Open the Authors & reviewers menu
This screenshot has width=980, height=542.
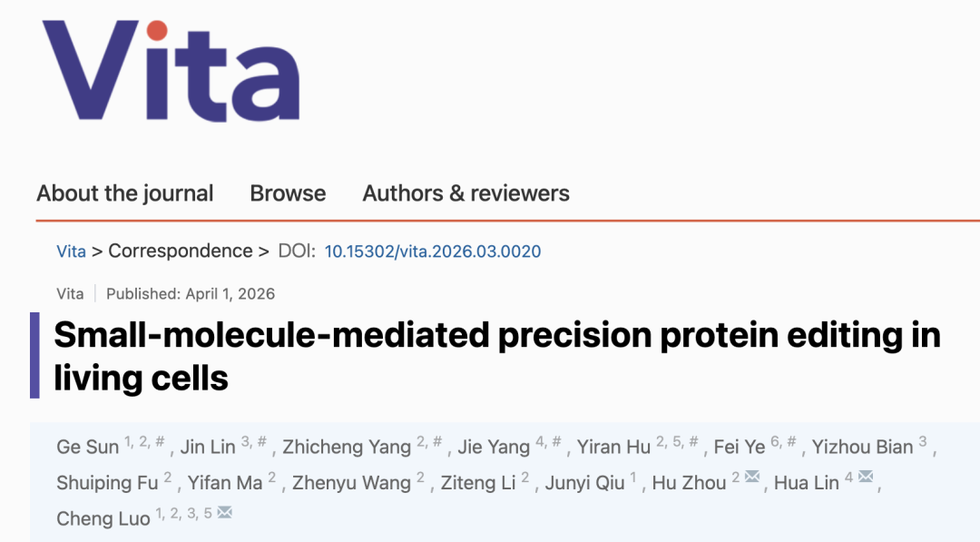coord(465,193)
